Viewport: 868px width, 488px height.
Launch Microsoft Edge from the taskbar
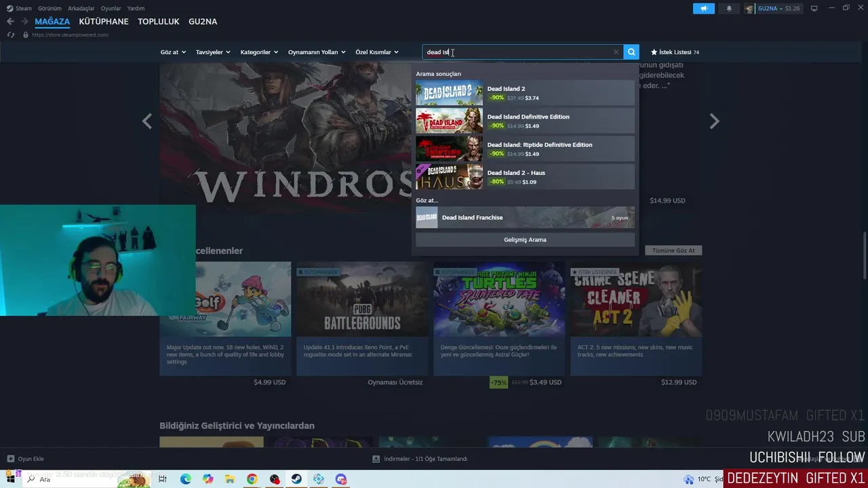pos(185,479)
